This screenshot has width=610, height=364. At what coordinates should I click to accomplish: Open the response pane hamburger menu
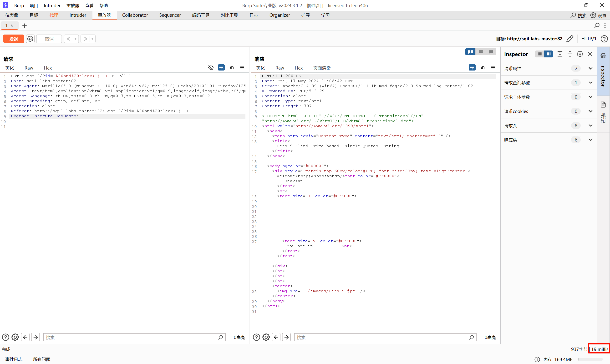pos(493,67)
